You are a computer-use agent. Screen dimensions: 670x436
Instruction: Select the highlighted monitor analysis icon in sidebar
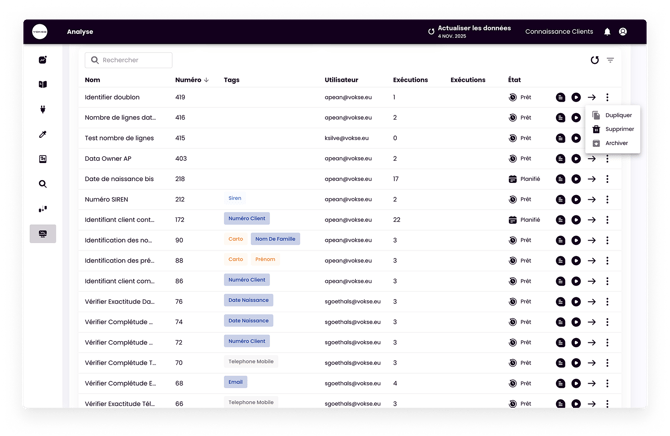click(x=43, y=234)
